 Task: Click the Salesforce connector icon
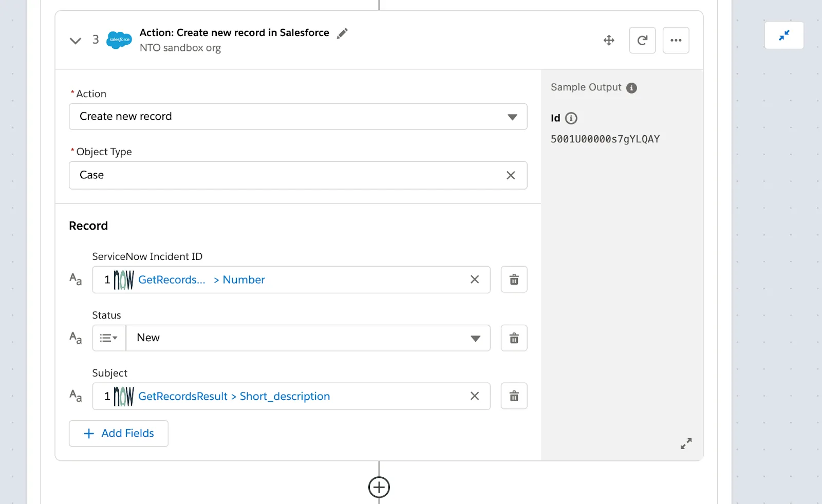(x=119, y=40)
